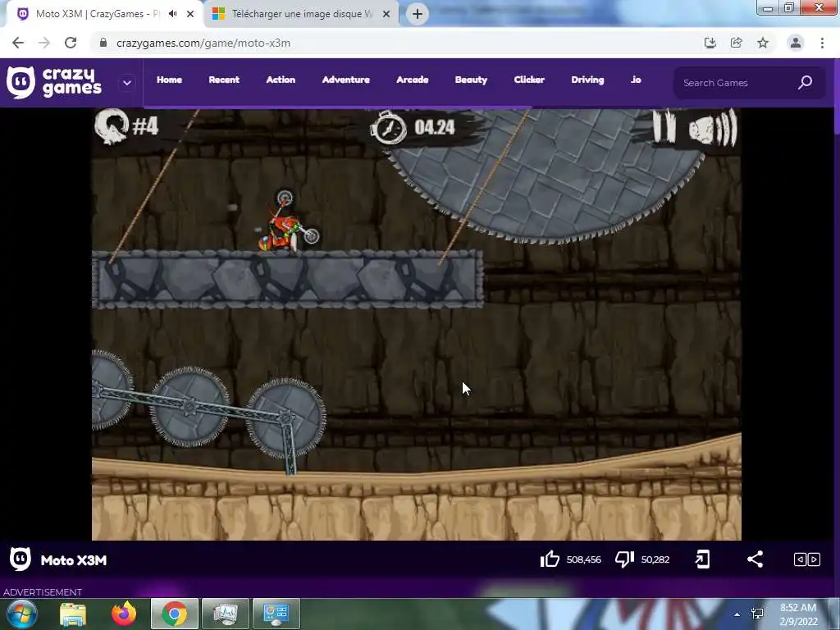Toggle theater mode icon in game bar
The width and height of the screenshot is (840, 630).
(807, 559)
